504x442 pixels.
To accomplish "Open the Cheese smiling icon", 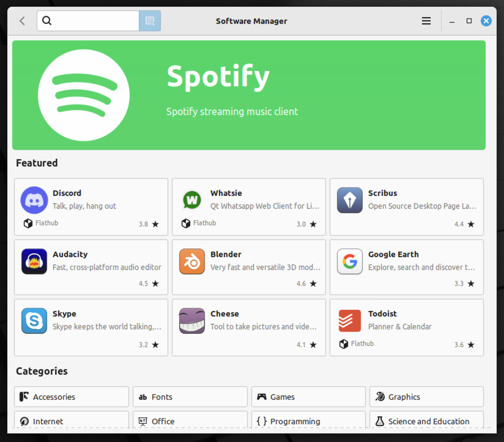I will click(192, 321).
